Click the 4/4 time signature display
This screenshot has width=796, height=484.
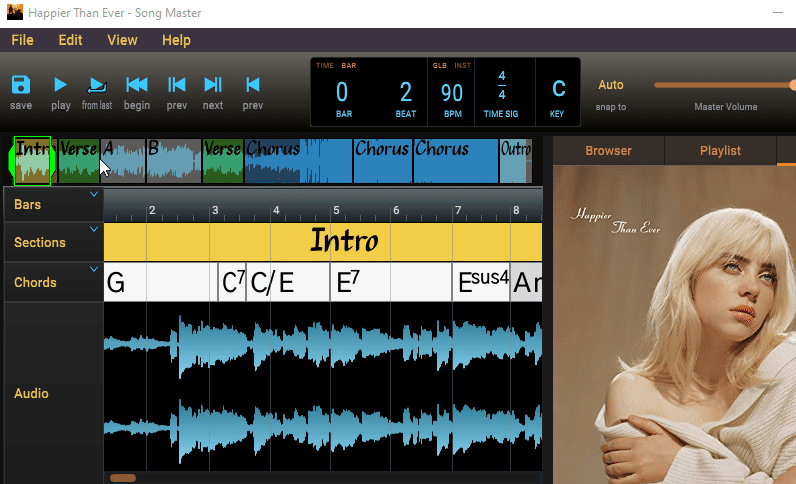tap(502, 85)
